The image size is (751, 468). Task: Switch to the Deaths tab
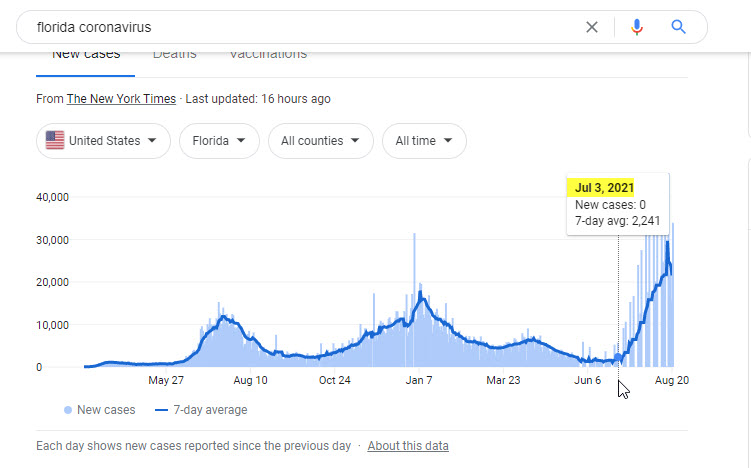tap(174, 55)
